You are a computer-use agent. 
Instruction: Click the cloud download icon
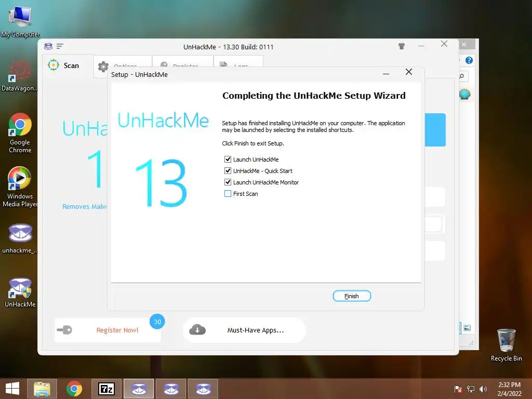(197, 330)
